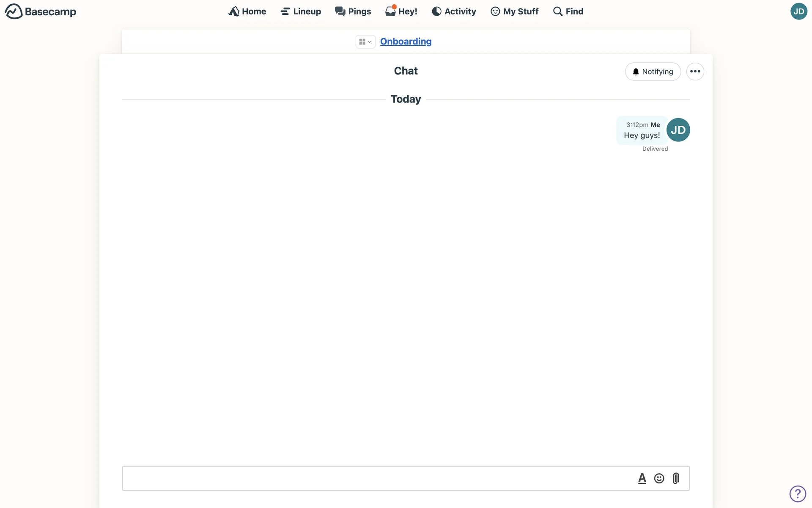Open the text formatting tool in chat box
Screen dimensions: 812x508
[x=642, y=478]
